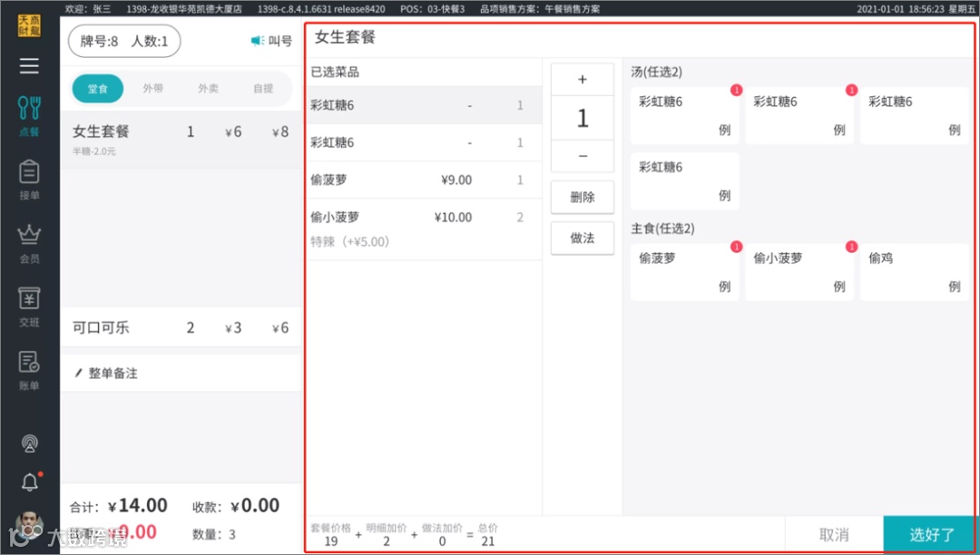Image resolution: width=980 pixels, height=555 pixels.
Task: Click the 汤(任选2) section heading
Action: click(x=656, y=72)
